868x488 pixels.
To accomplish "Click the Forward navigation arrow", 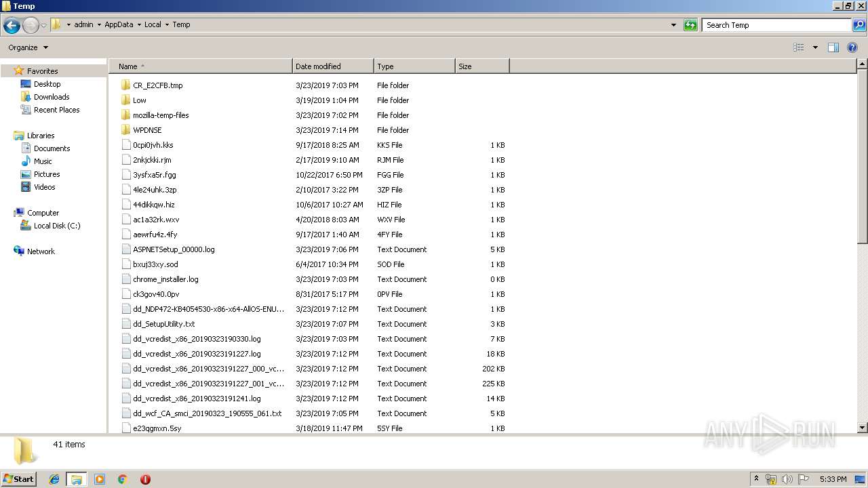I will (31, 25).
